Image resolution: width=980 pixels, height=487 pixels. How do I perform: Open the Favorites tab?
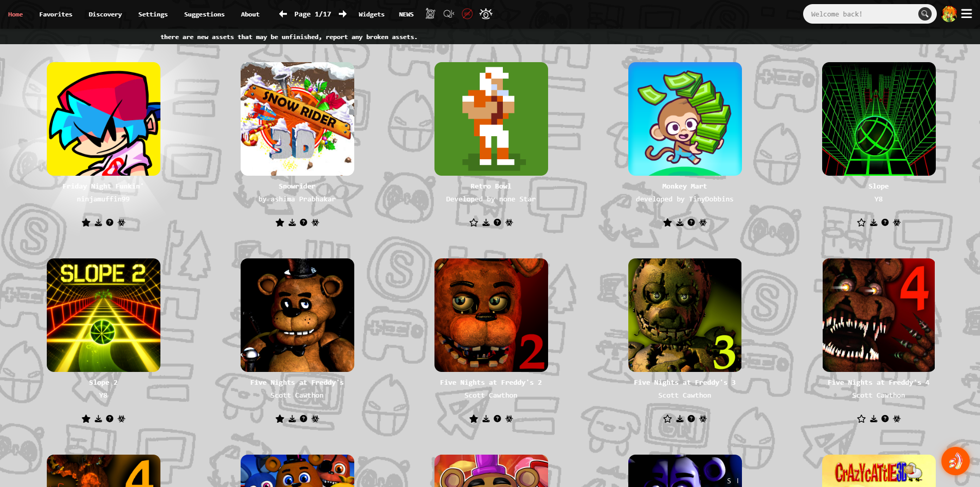tap(56, 14)
